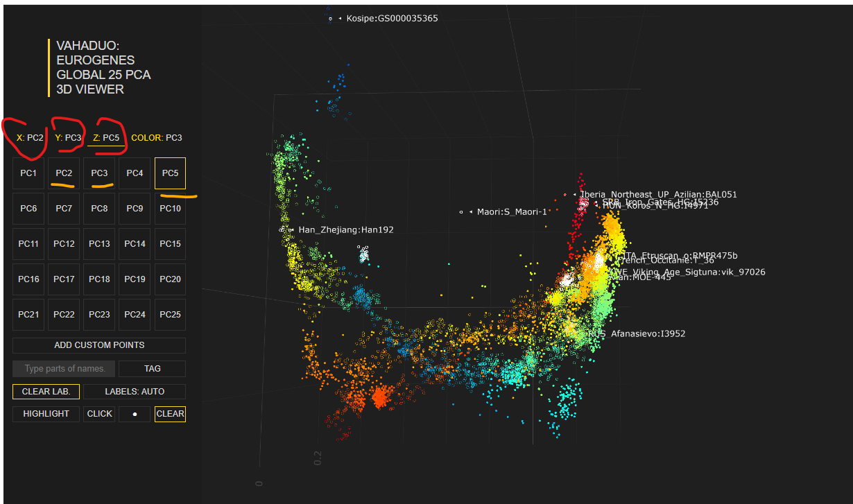The image size is (853, 504).
Task: Click the TAG button
Action: tap(152, 369)
